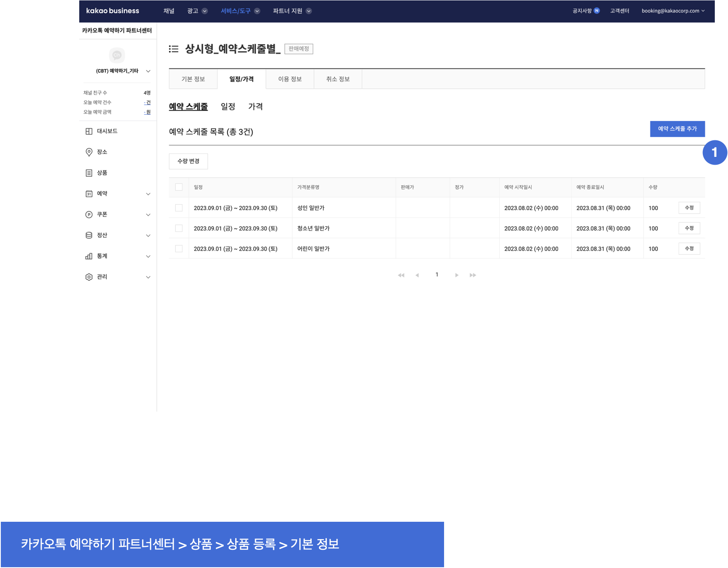Check the 청소년 일반가 row checkbox

click(x=179, y=228)
